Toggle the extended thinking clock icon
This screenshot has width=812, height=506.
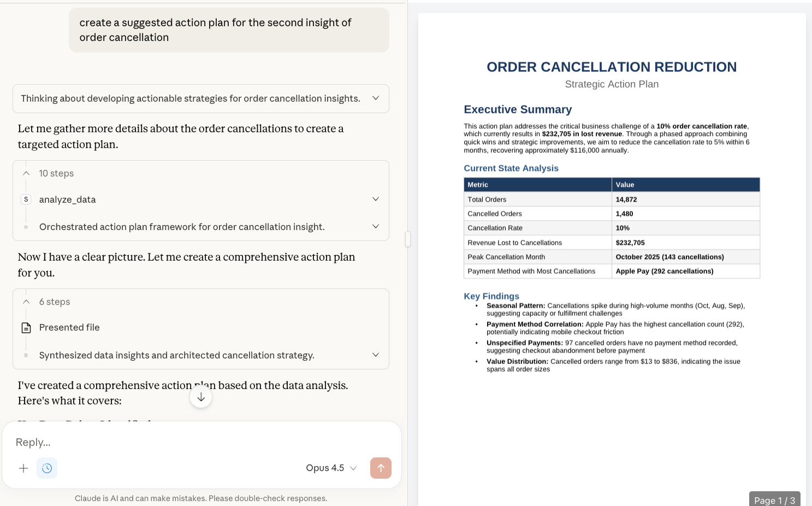point(47,468)
